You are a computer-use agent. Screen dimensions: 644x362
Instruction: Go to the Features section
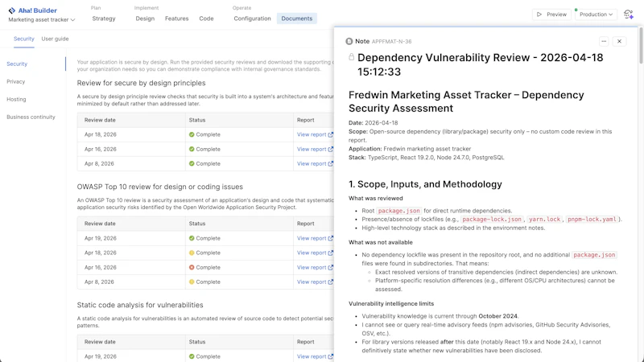coord(176,19)
